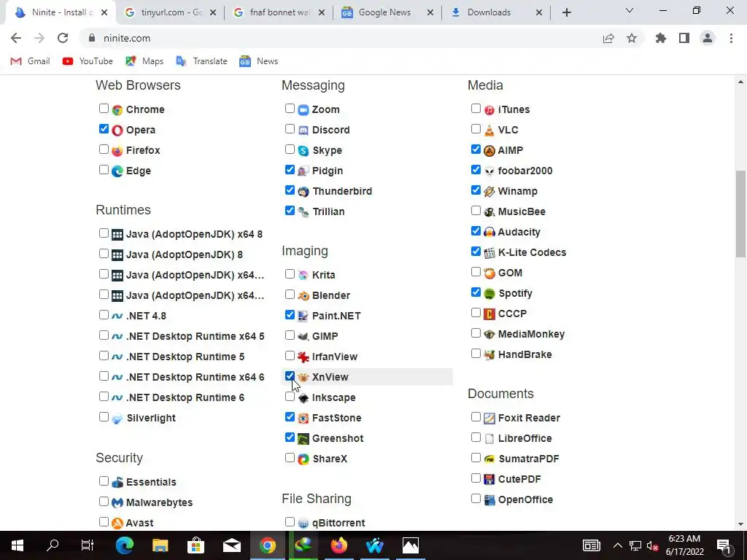Uncheck the Pidgin checkbox
This screenshot has width=747, height=560.
click(x=290, y=170)
